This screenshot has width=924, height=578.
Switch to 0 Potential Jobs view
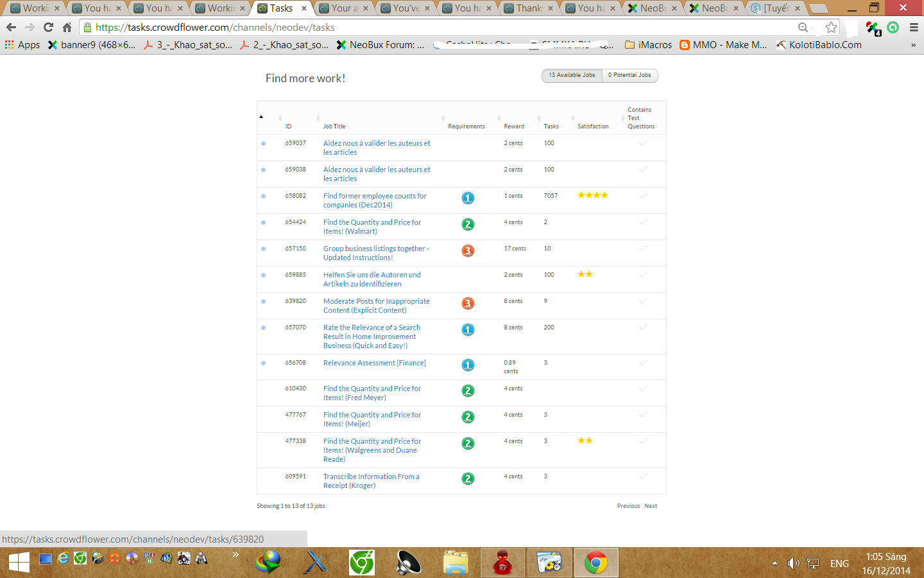[x=629, y=75]
